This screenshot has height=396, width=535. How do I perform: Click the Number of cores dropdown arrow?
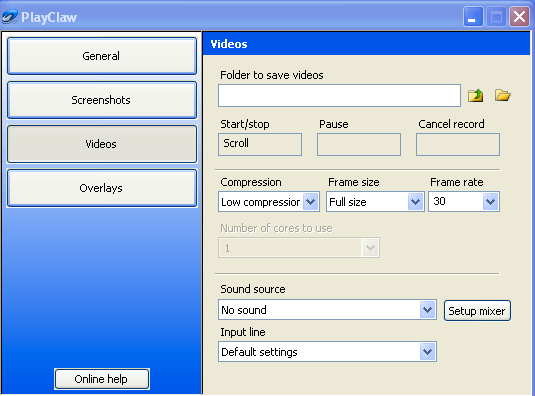pos(371,248)
